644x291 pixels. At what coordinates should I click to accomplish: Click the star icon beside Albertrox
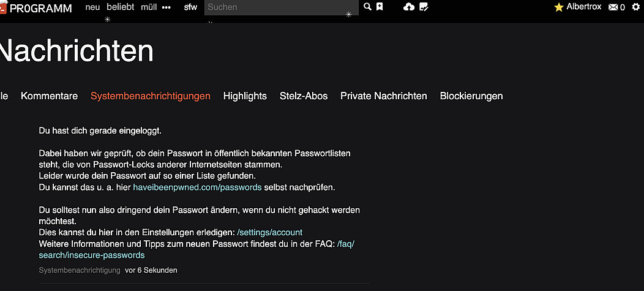[x=558, y=7]
